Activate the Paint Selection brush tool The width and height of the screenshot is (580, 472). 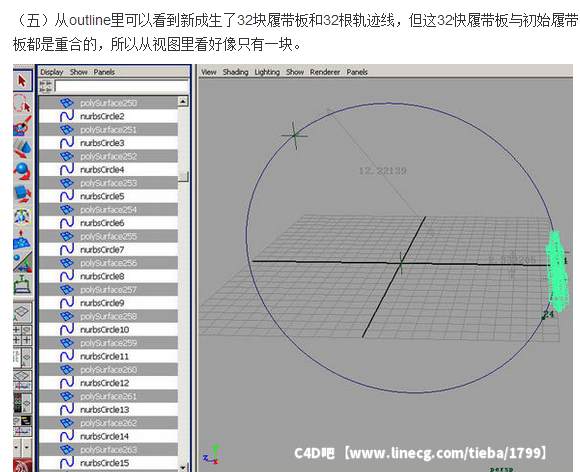[x=22, y=126]
